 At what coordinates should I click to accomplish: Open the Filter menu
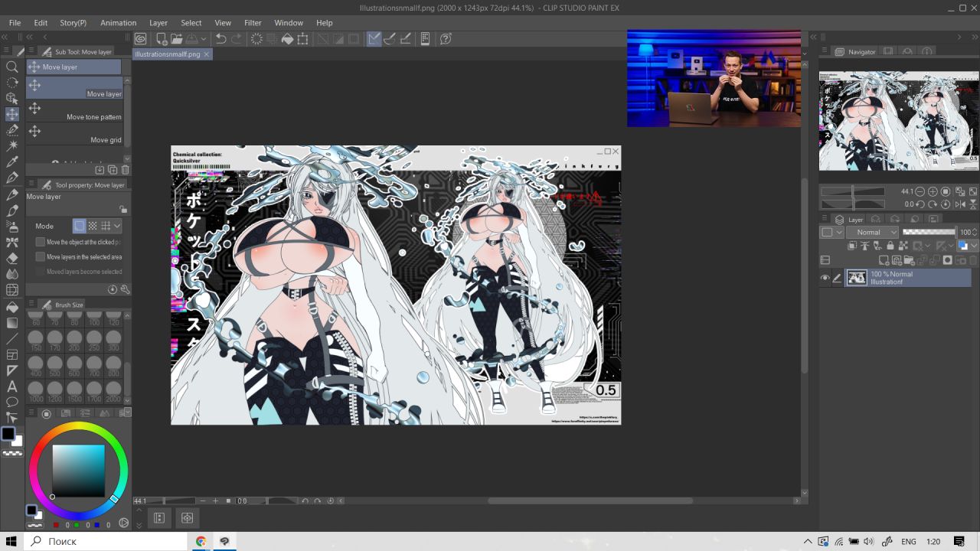point(253,23)
